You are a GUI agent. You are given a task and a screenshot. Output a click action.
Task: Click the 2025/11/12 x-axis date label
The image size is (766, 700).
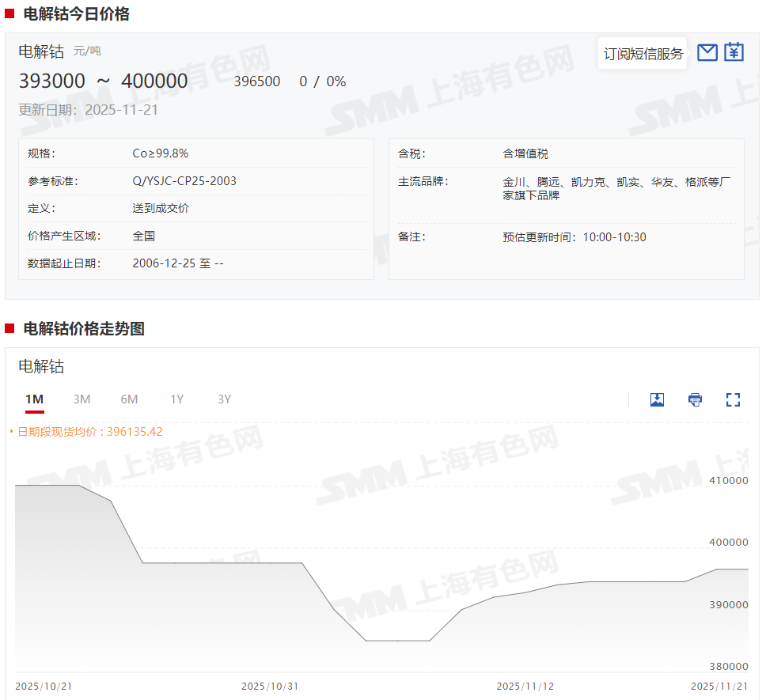pyautogui.click(x=525, y=686)
